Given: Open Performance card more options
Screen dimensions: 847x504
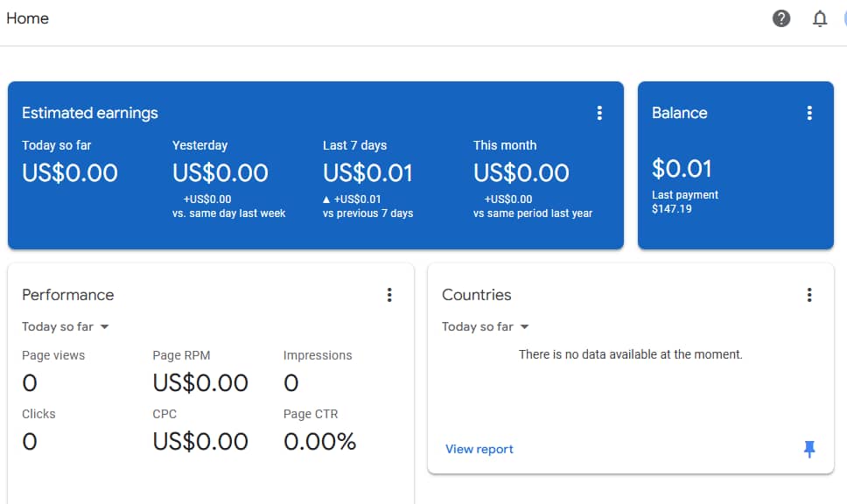Looking at the screenshot, I should pyautogui.click(x=389, y=295).
